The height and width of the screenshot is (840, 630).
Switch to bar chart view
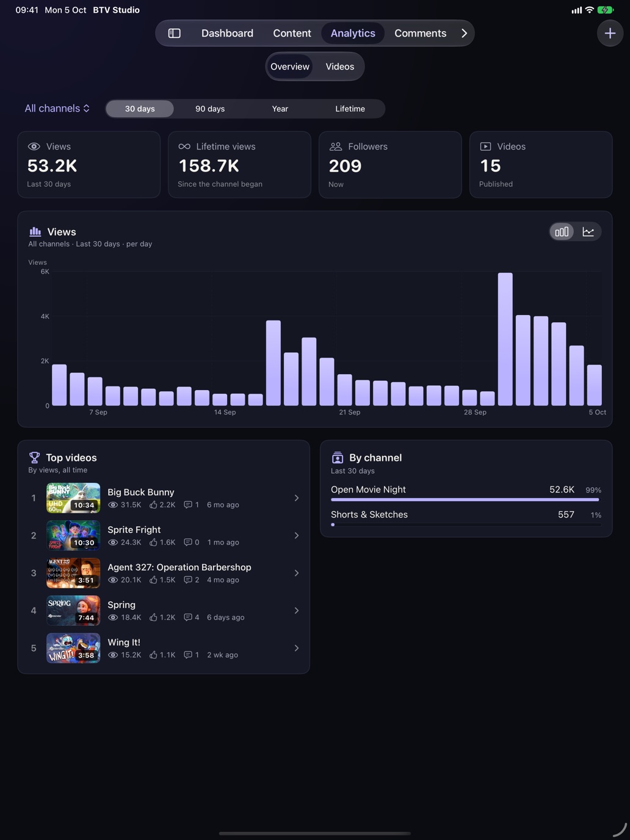[x=562, y=231]
